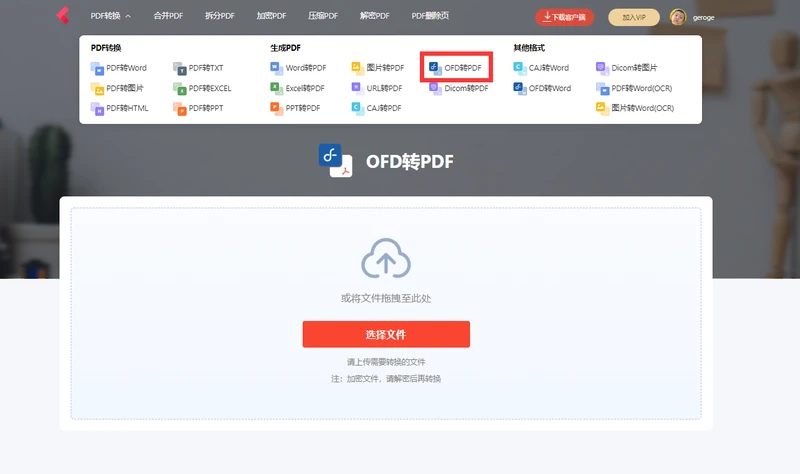Open the geroge user avatar
Screen dimensions: 800x474
pyautogui.click(x=678, y=17)
